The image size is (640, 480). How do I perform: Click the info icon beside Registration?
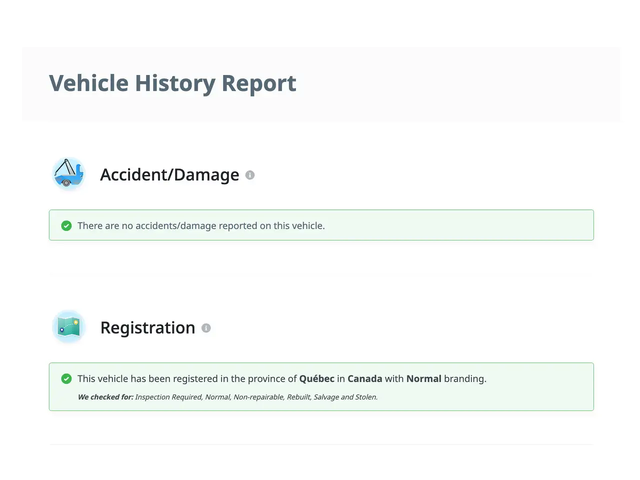click(206, 328)
